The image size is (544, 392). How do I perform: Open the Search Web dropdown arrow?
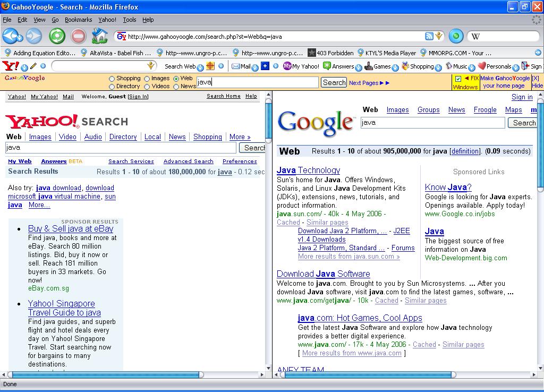[x=200, y=67]
